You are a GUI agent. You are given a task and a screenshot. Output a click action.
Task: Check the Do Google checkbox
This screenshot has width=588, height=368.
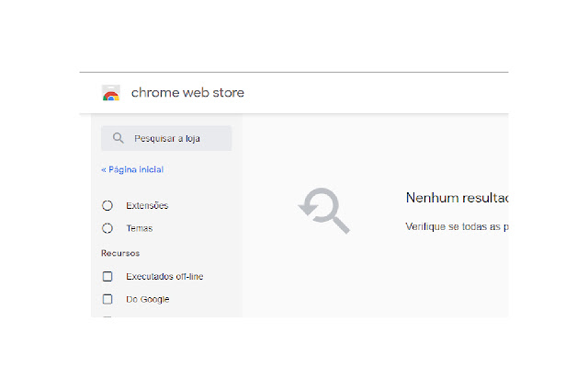point(107,299)
